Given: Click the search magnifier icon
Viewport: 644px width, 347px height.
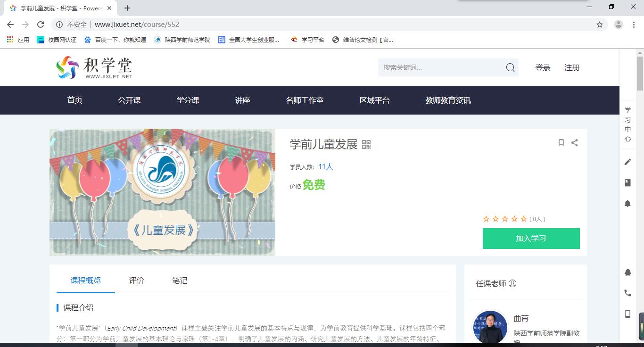Looking at the screenshot, I should (x=510, y=68).
